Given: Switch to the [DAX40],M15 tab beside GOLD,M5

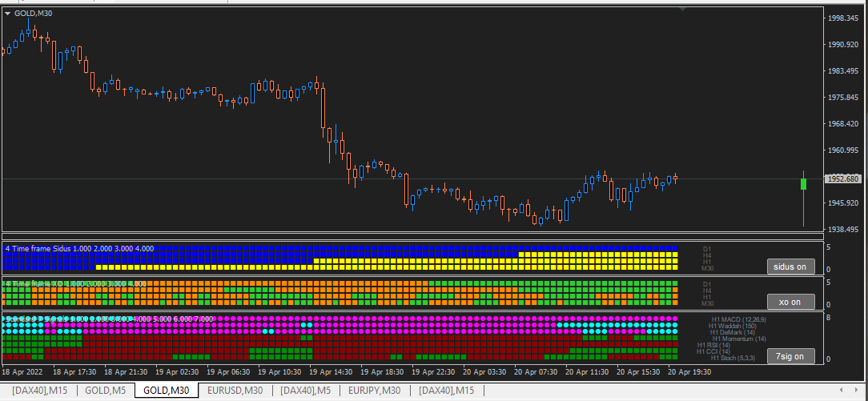Looking at the screenshot, I should [39, 391].
